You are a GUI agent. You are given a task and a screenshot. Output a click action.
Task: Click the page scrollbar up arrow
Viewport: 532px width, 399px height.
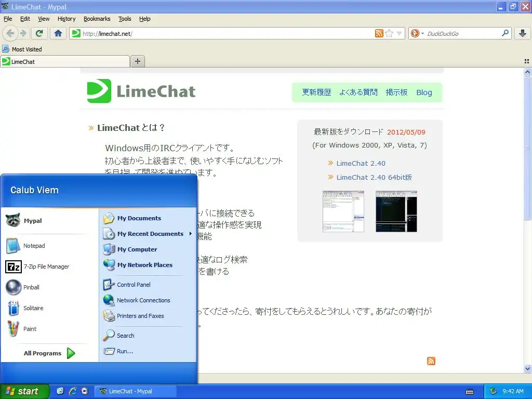point(527,72)
